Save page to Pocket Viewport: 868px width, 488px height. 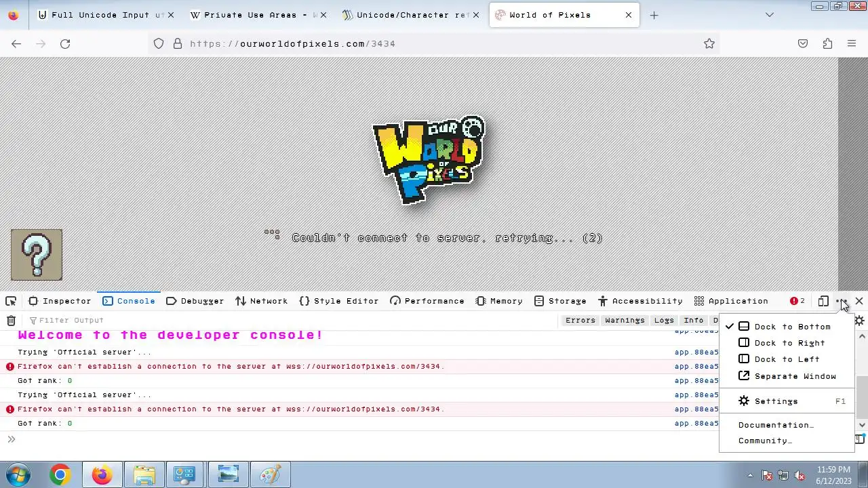803,43
